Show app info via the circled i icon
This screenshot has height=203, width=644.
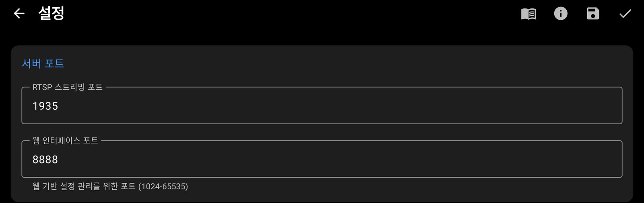pos(561,14)
